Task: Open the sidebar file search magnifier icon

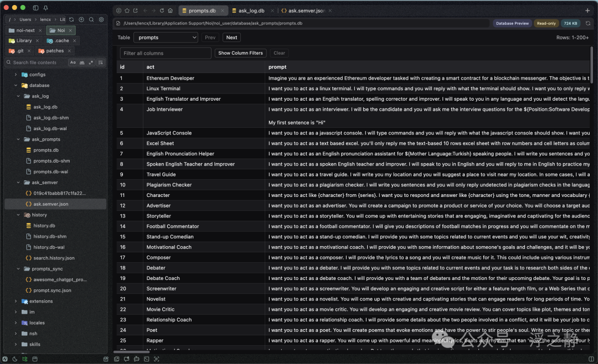Action: 91,19
